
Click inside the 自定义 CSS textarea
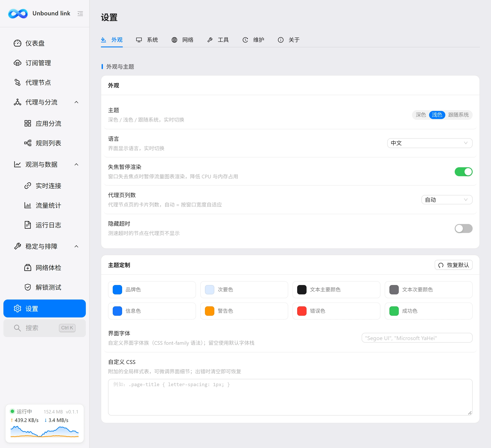[290, 397]
